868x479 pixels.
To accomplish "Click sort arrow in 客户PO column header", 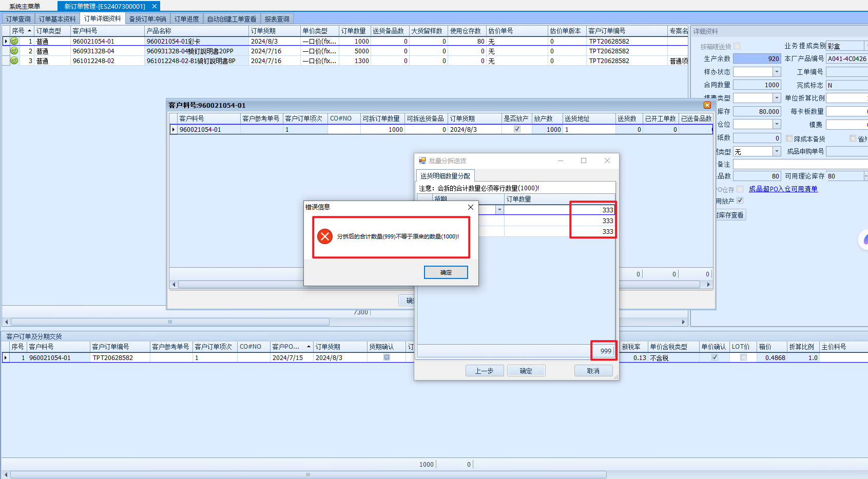I will click(309, 347).
